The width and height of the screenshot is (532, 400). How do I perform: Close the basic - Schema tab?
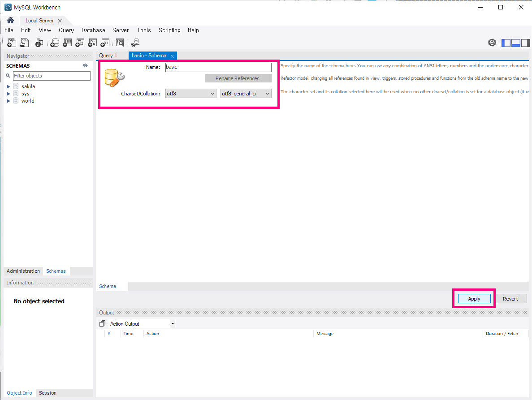tap(173, 56)
